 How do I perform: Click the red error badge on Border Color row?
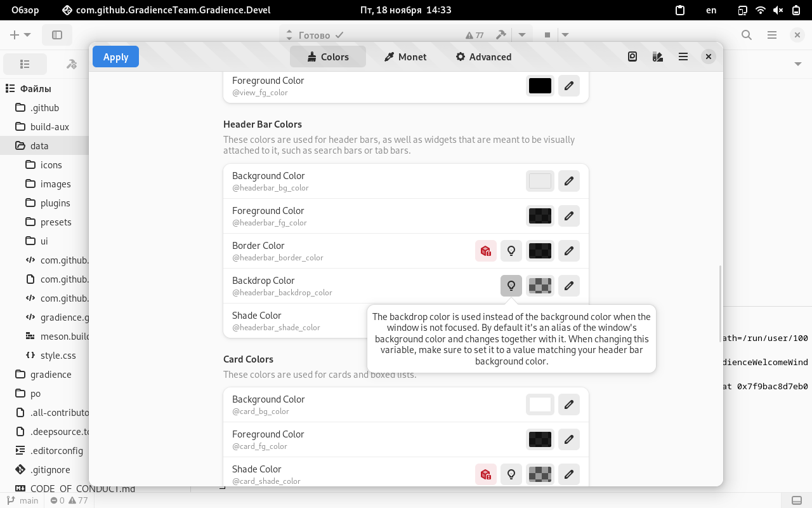tap(486, 251)
